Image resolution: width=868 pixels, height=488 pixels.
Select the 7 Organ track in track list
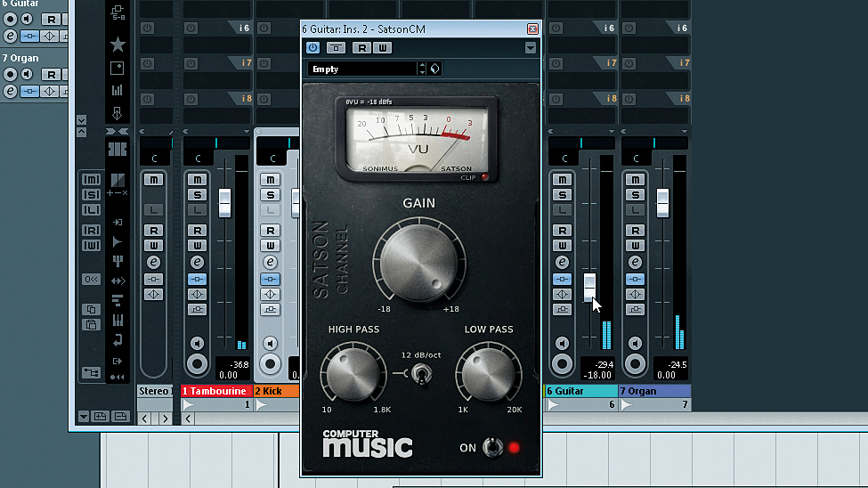click(x=20, y=58)
